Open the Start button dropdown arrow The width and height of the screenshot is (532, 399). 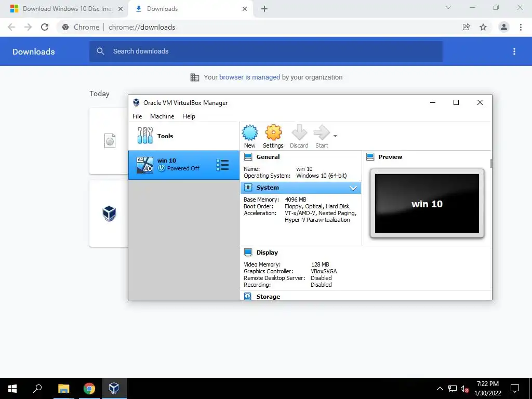335,136
